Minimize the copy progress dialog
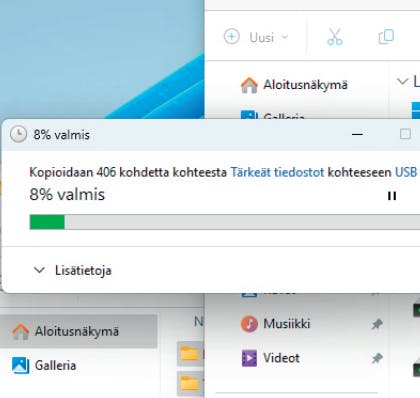 pos(357,134)
